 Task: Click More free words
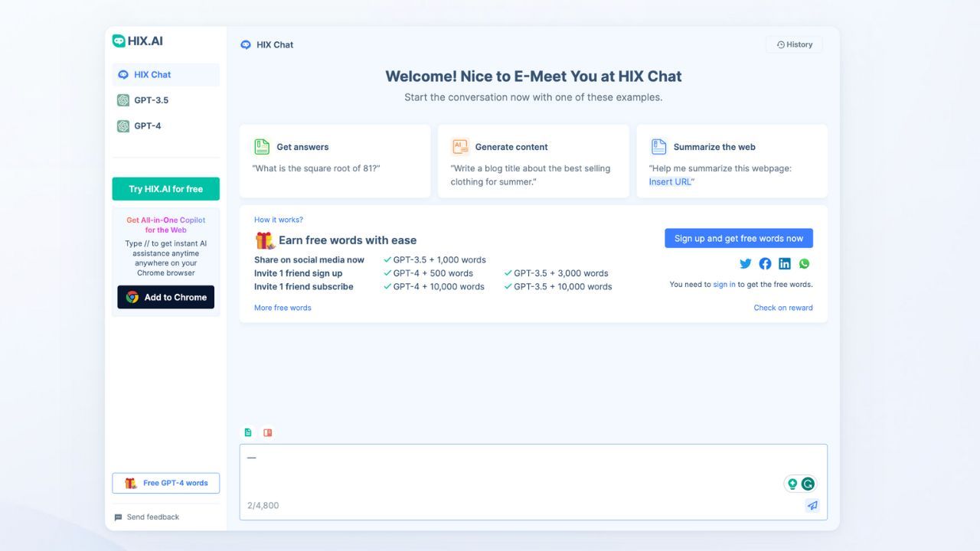click(282, 307)
